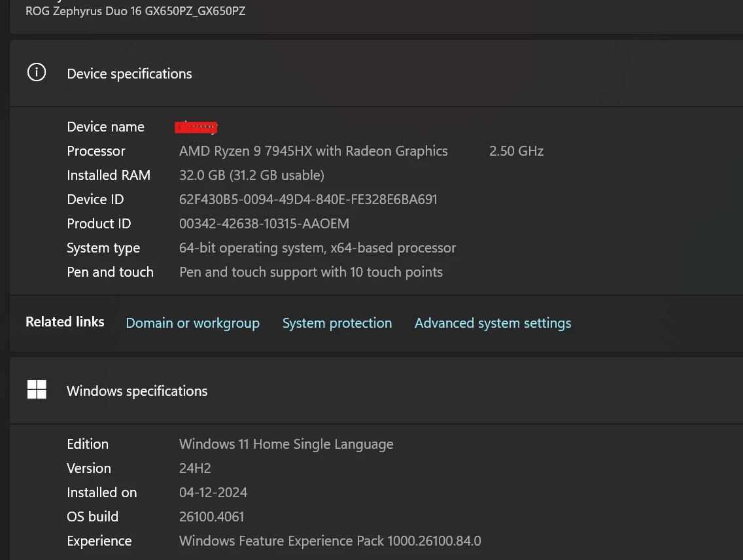Click the Version label
743x560 pixels.
click(89, 468)
